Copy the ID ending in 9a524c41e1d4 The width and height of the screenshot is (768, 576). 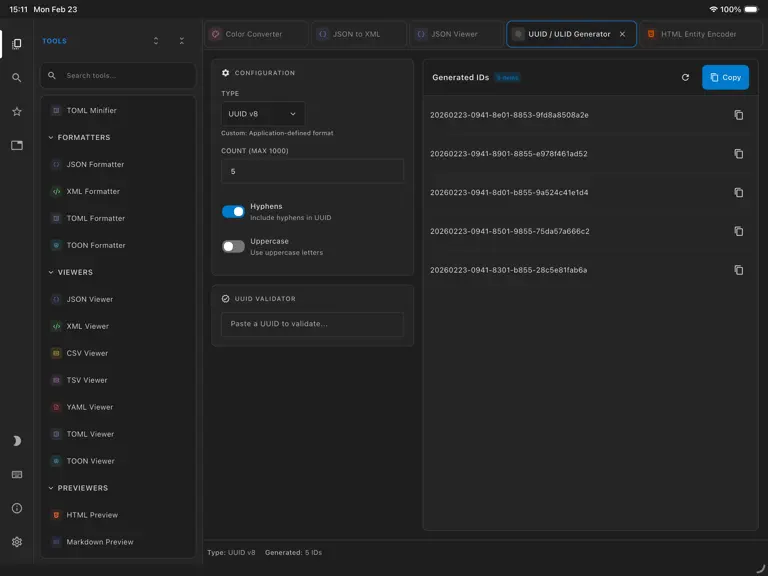[739, 192]
